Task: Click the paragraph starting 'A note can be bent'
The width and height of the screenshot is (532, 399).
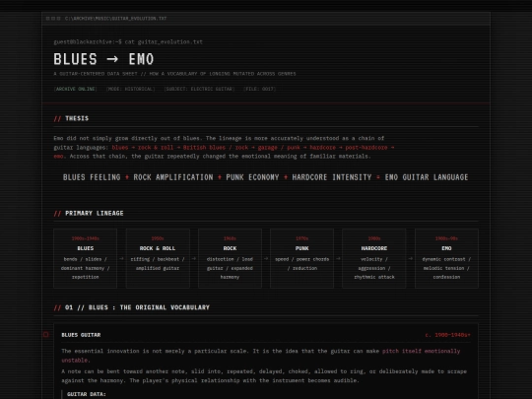Action: 264,376
